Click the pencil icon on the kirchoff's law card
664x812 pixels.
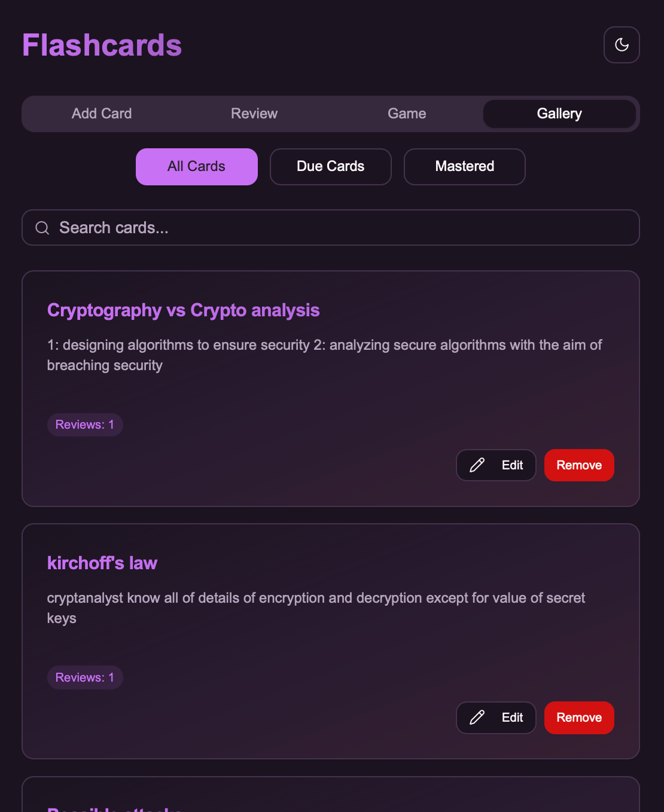[x=477, y=718]
